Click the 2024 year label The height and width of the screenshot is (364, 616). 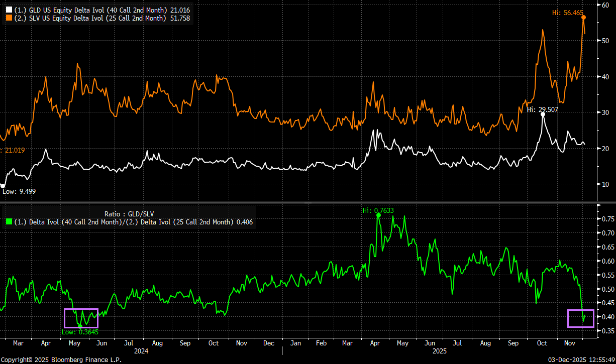tap(141, 352)
